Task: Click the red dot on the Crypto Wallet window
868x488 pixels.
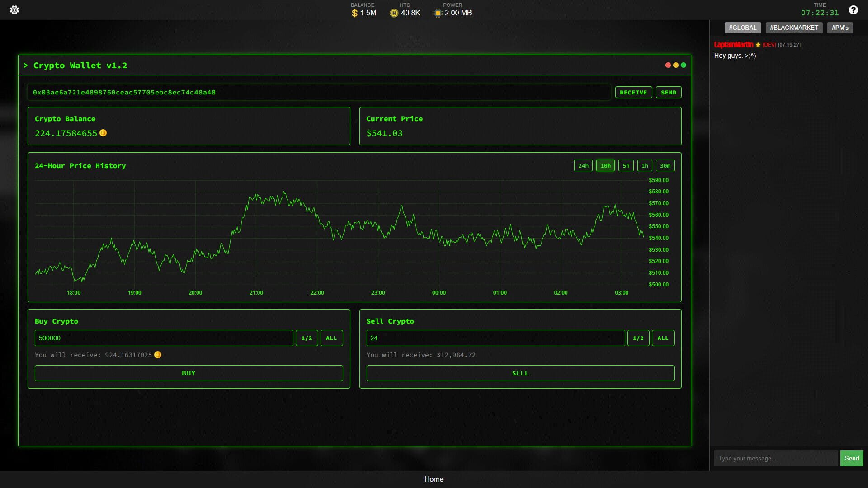Action: 668,65
